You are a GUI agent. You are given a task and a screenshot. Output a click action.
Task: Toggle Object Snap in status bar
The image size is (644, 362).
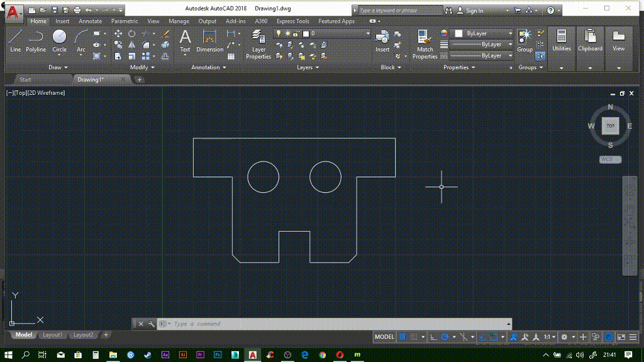pos(494,337)
